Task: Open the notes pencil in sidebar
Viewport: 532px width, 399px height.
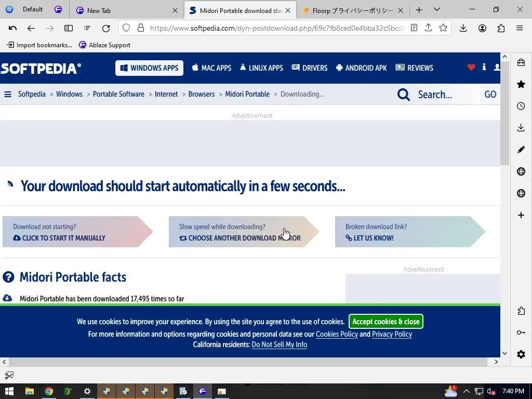Action: [x=521, y=150]
